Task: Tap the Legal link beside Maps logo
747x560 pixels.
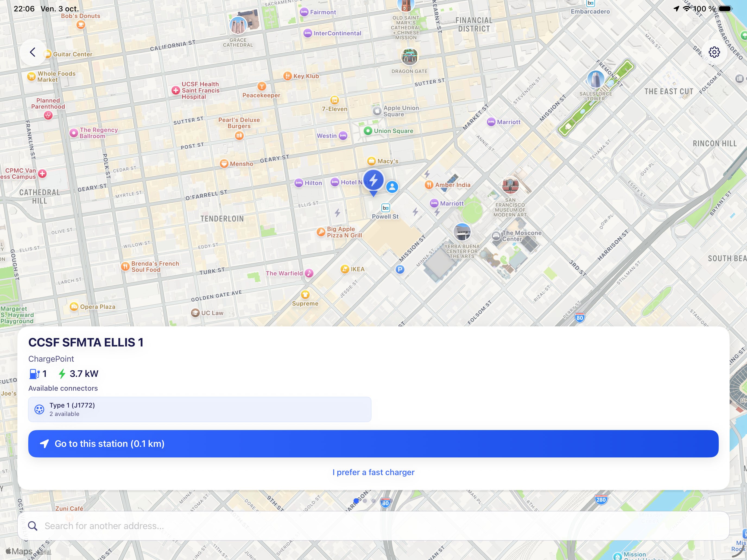Action: tap(44, 552)
